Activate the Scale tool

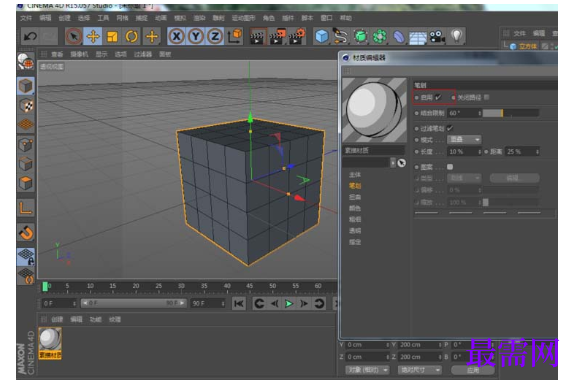pos(112,36)
